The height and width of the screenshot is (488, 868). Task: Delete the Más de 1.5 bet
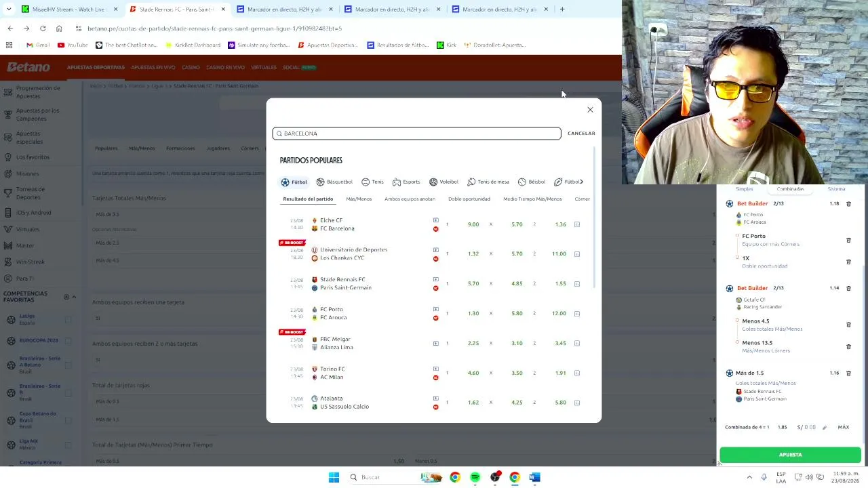tap(848, 373)
